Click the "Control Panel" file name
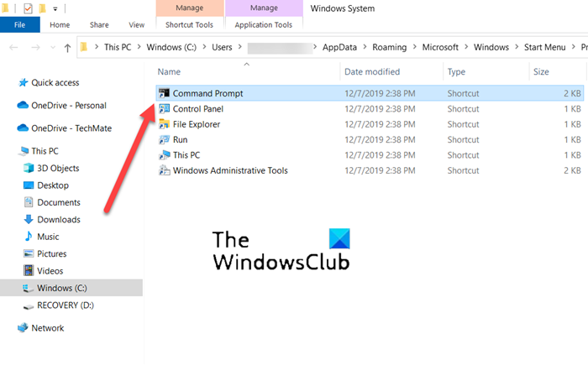The image size is (588, 365). [198, 109]
